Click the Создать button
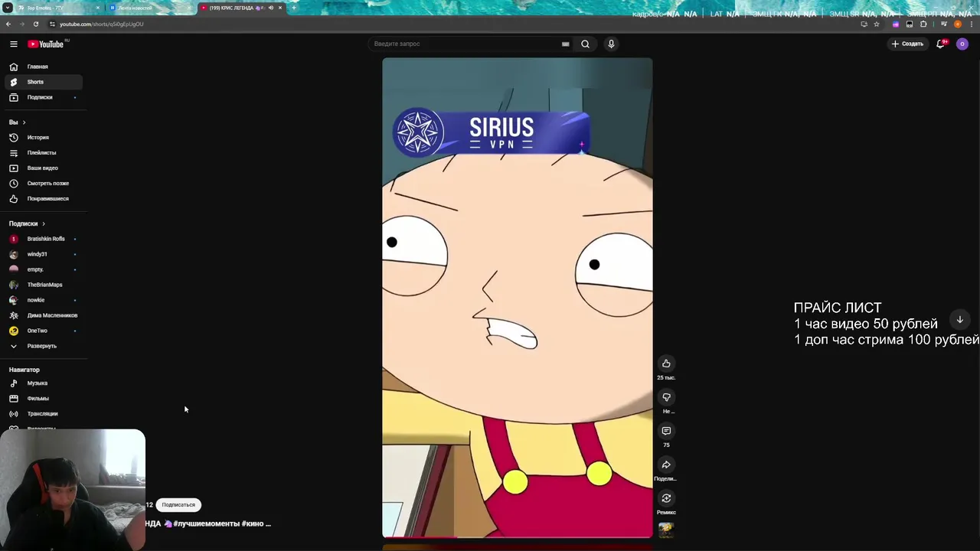The image size is (980, 551). [907, 44]
